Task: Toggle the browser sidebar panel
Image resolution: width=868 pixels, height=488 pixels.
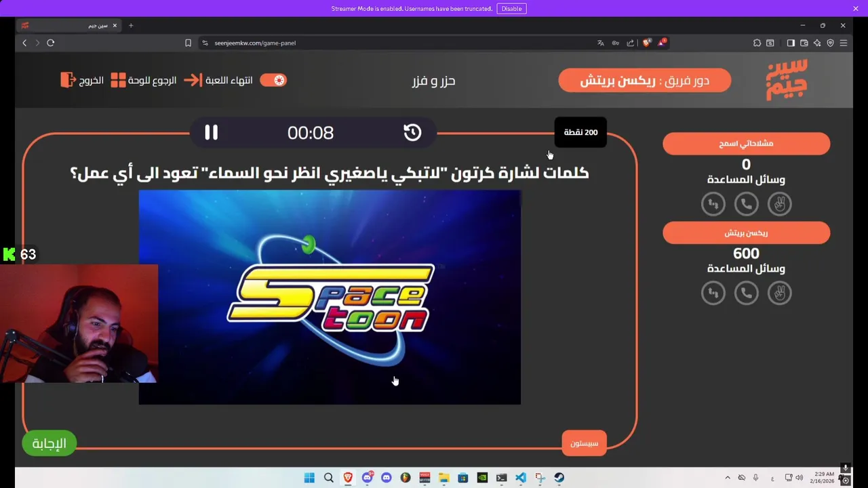Action: [791, 43]
